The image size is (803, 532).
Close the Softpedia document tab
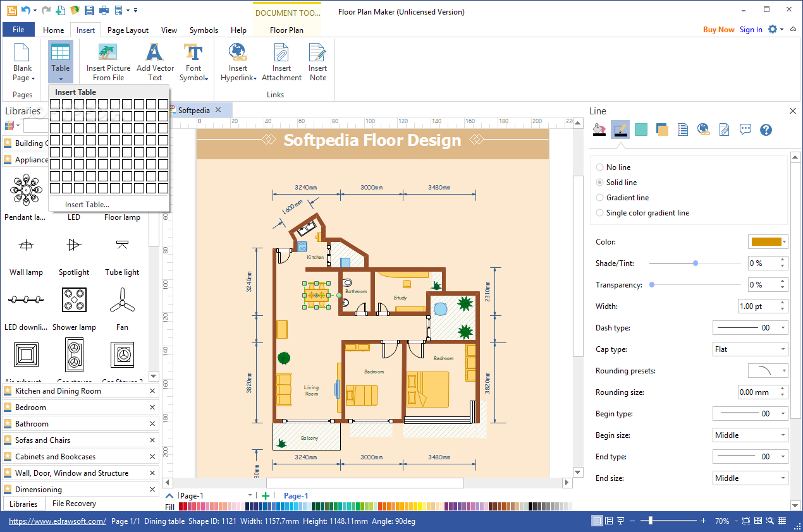pos(218,110)
